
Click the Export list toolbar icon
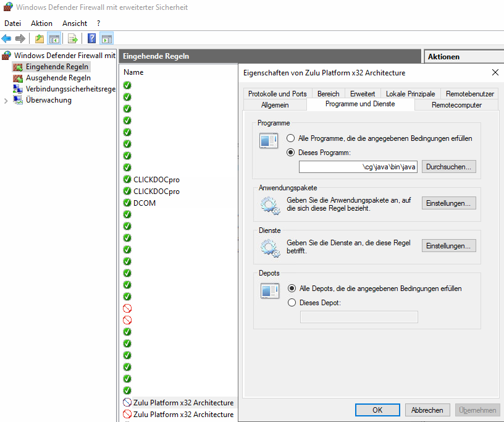(73, 39)
